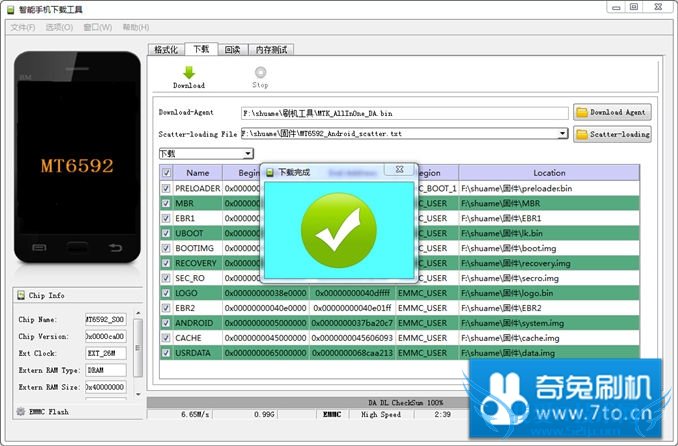Click the Download-Agent path field

point(404,113)
